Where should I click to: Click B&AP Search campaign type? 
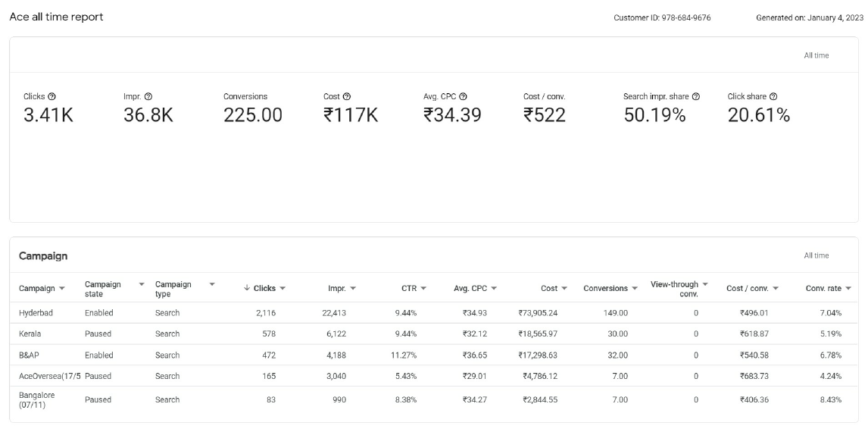point(167,355)
